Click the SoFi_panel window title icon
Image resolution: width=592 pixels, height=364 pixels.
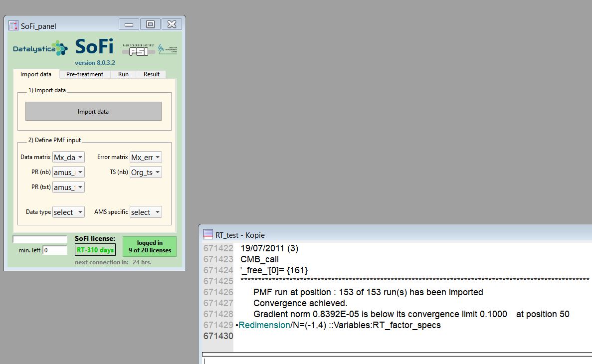pos(13,25)
